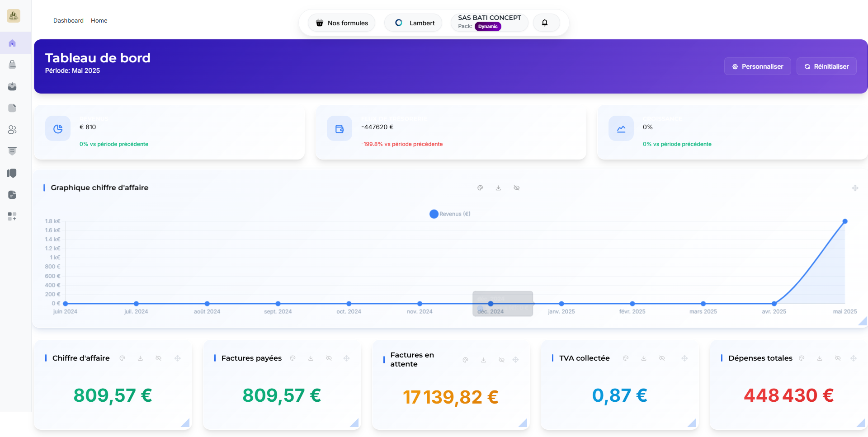
Task: Click move handle on Dépenses totales card
Action: click(853, 358)
